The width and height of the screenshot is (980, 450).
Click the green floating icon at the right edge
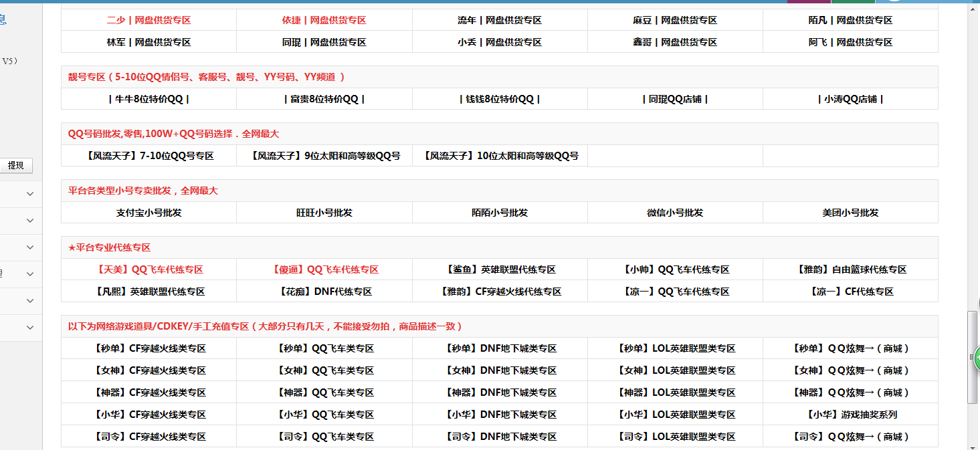coord(977,358)
